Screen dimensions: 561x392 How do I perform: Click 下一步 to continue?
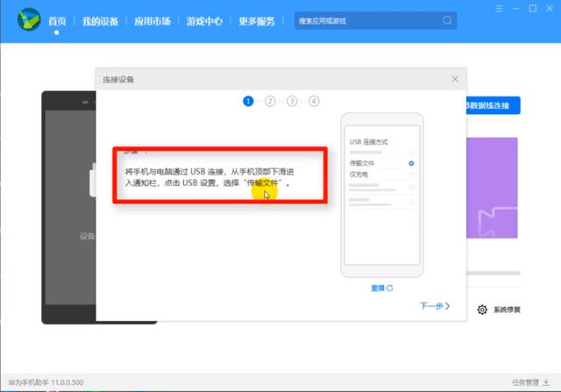point(435,306)
